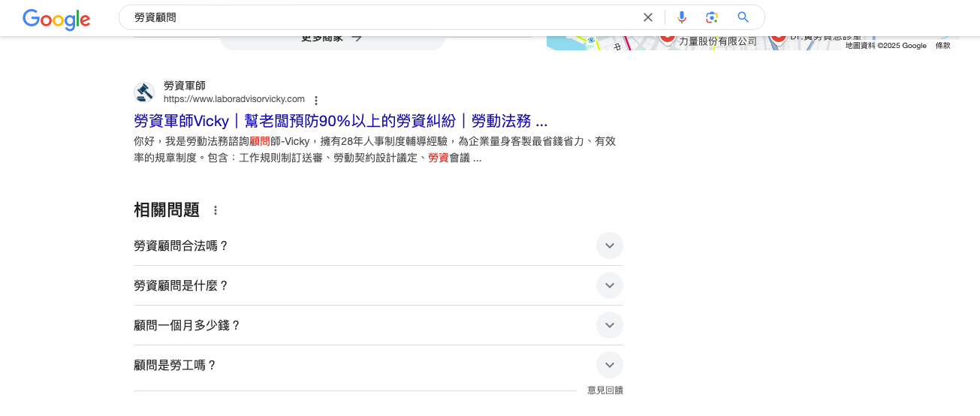
Task: Click the 勞資軍師 site name
Action: coord(184,86)
